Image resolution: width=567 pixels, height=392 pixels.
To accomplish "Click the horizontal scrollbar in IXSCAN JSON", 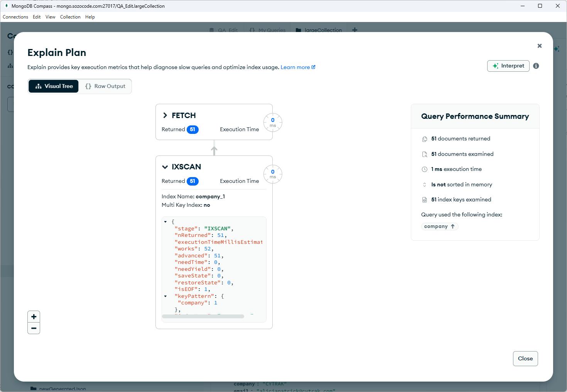I will 203,316.
